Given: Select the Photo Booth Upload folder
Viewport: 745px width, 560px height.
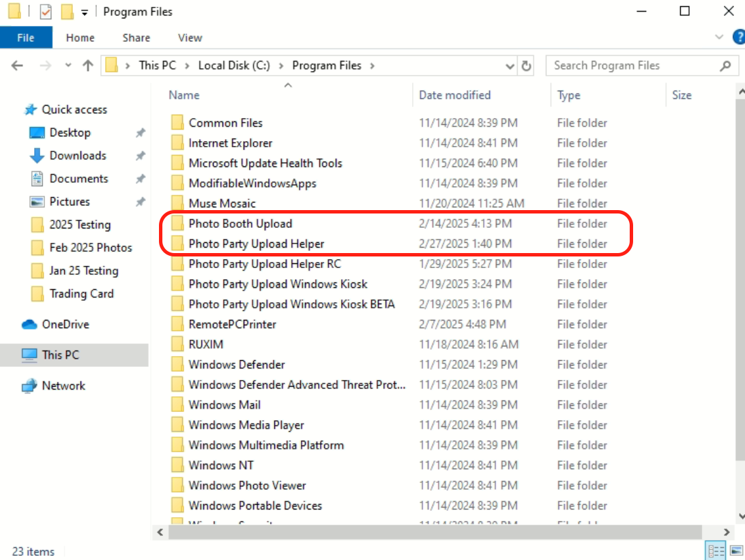Looking at the screenshot, I should tap(240, 224).
